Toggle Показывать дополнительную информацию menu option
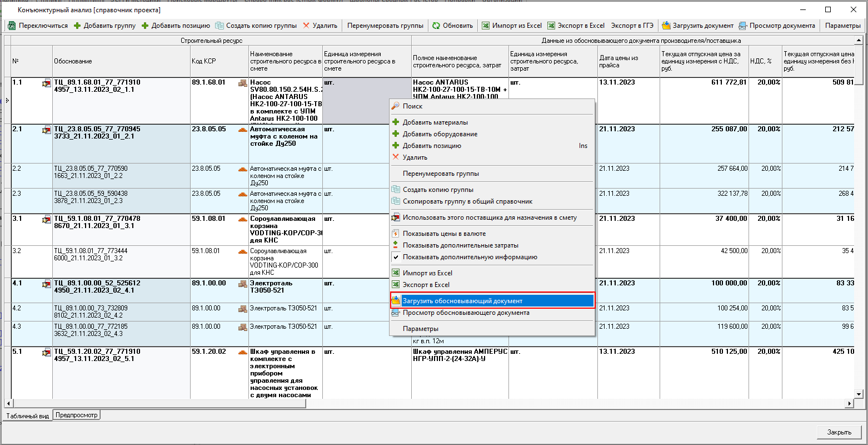 (470, 257)
